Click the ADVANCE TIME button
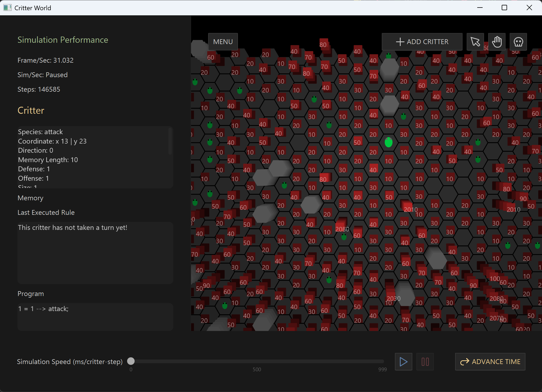Image resolution: width=542 pixels, height=392 pixels. (x=490, y=362)
